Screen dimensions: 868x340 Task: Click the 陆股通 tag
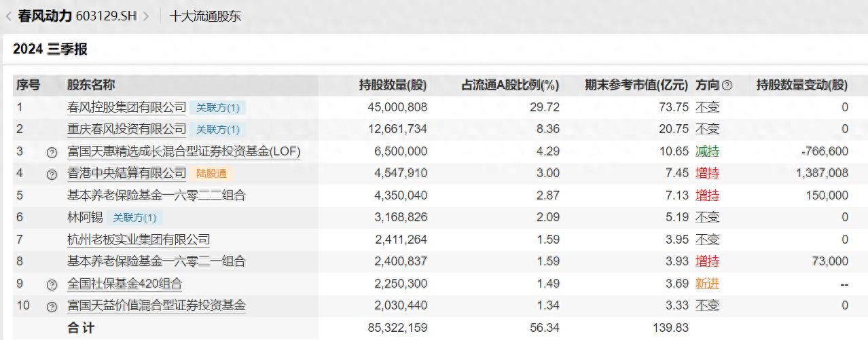tap(211, 173)
